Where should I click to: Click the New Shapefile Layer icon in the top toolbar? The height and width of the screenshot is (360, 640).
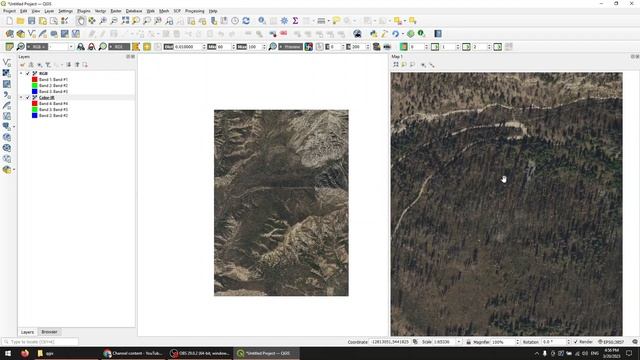click(31, 33)
